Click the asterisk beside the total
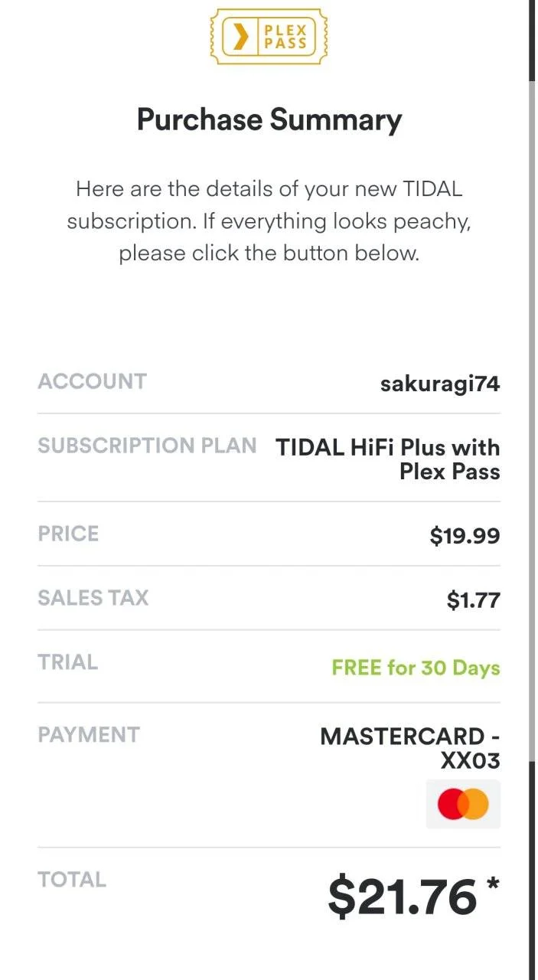The height and width of the screenshot is (980, 538). (492, 885)
